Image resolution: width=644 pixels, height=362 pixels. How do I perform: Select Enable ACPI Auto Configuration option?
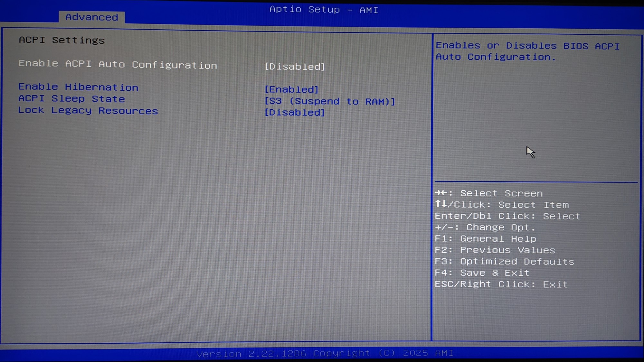pos(118,64)
